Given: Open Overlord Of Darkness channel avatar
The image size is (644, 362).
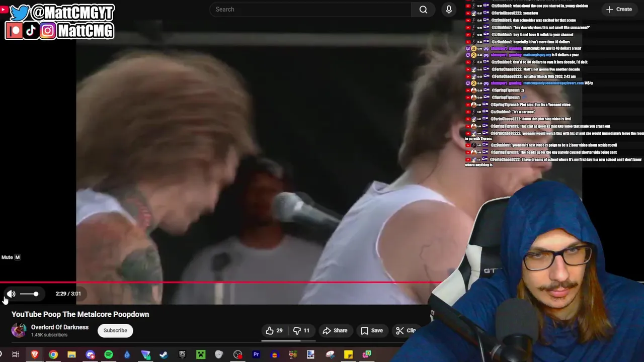Looking at the screenshot, I should (x=19, y=330).
